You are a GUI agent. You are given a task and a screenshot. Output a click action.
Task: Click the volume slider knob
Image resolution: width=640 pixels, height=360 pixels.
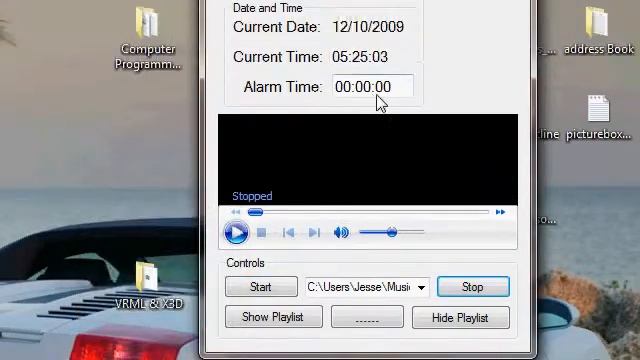[392, 232]
